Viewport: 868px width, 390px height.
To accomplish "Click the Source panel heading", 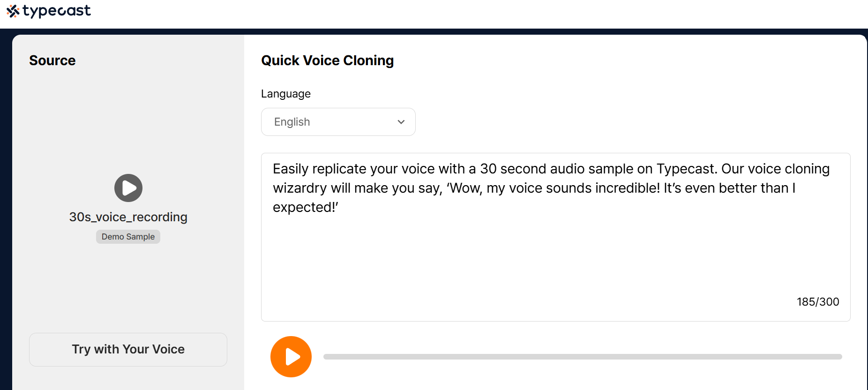I will point(52,60).
